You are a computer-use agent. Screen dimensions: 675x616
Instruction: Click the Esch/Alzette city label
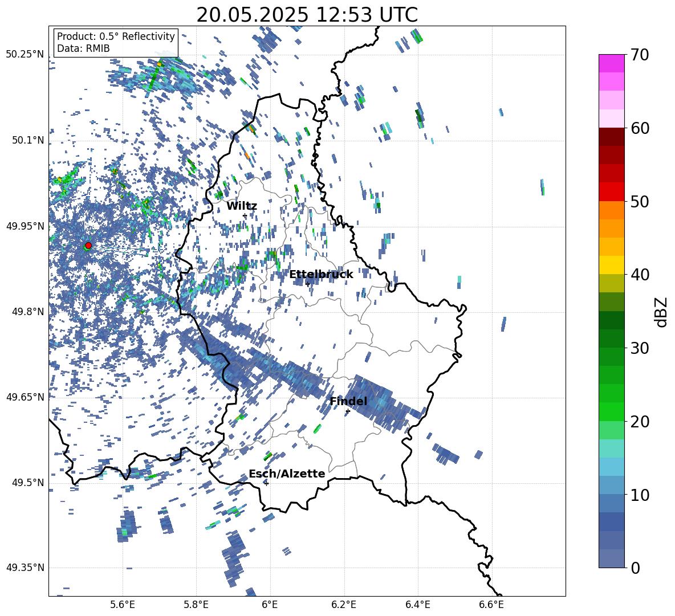pos(287,474)
